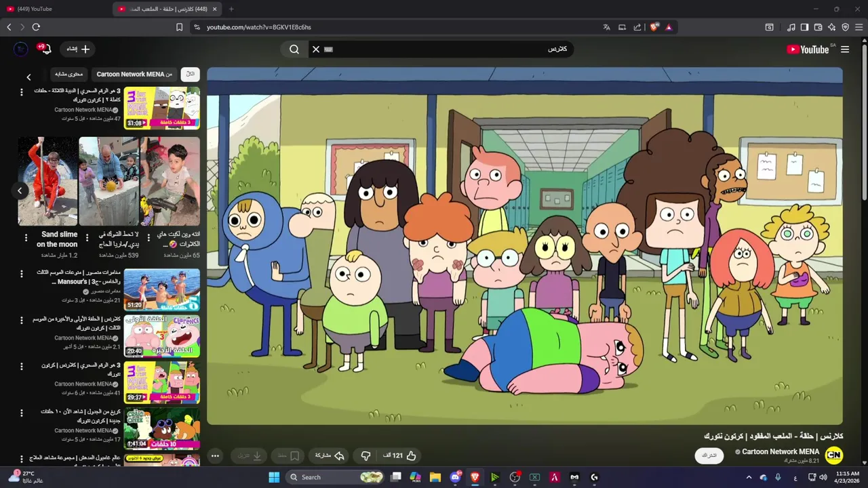Go back with the browser back arrow

(x=9, y=27)
